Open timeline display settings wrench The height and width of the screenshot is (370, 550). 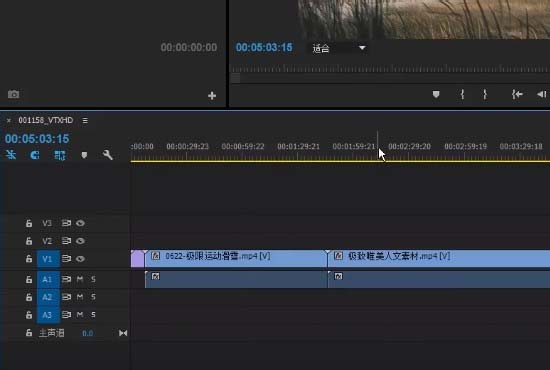pos(108,155)
